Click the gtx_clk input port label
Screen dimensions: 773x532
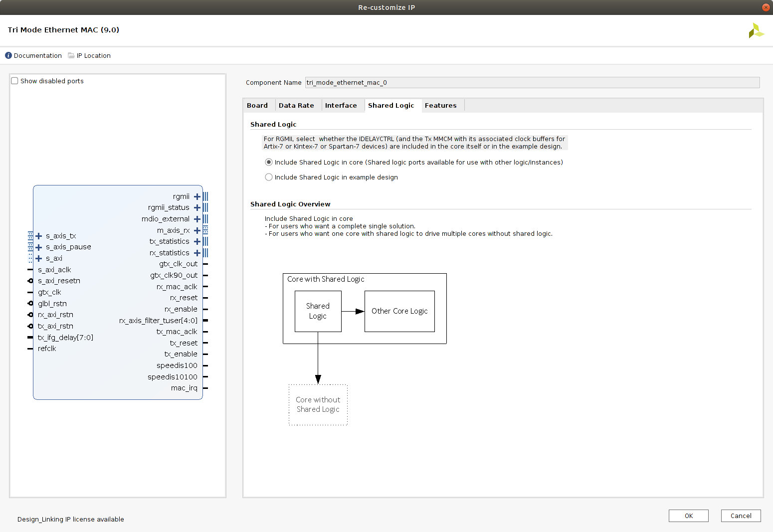tap(49, 292)
